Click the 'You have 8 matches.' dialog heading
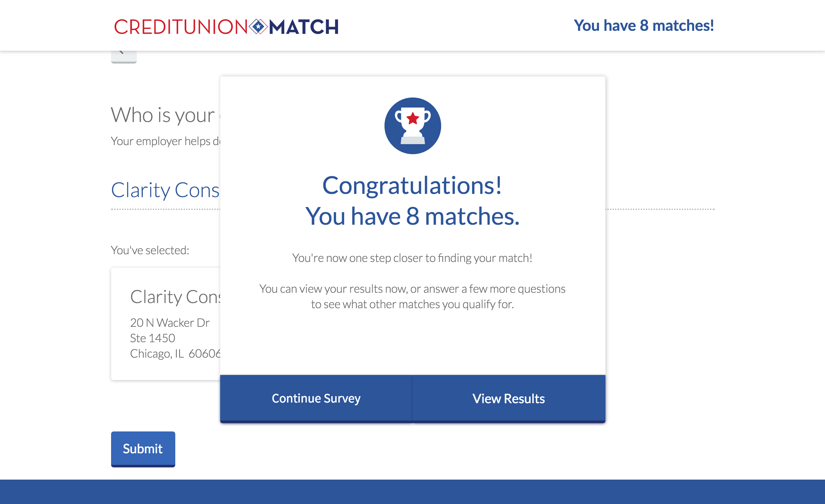 coord(412,216)
